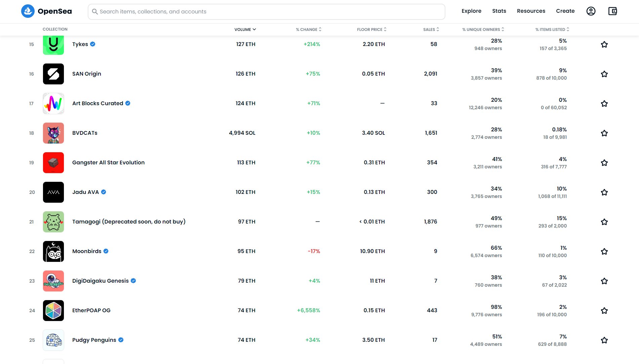Image resolution: width=639 pixels, height=364 pixels.
Task: Open the account profile icon
Action: 591,11
